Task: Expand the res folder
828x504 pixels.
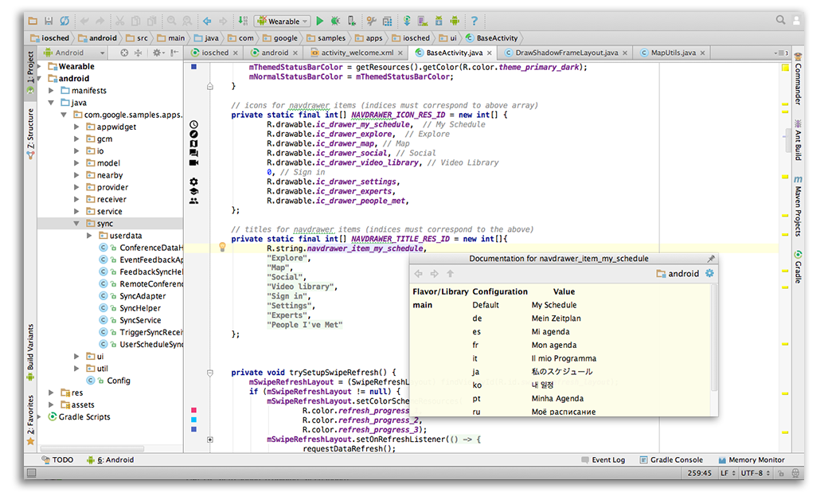Action: pyautogui.click(x=51, y=393)
